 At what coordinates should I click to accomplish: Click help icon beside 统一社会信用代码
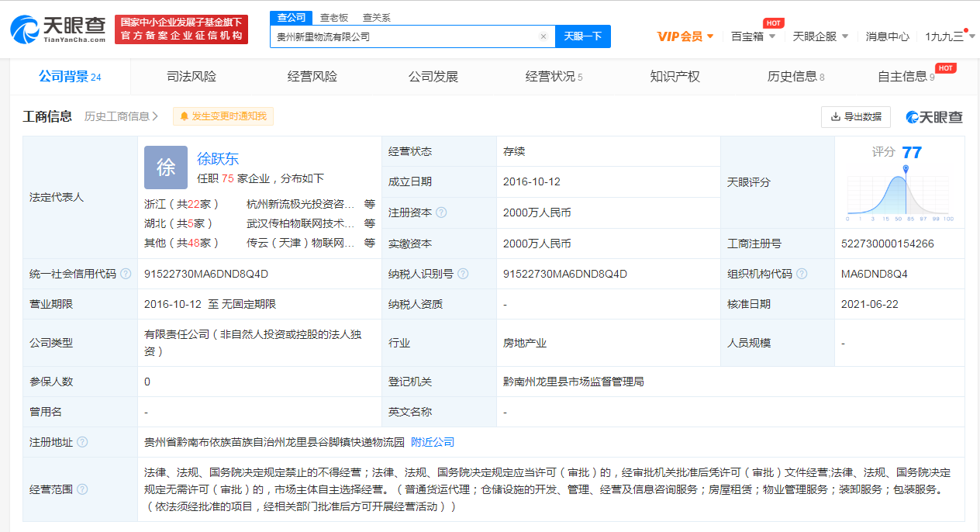tap(126, 274)
